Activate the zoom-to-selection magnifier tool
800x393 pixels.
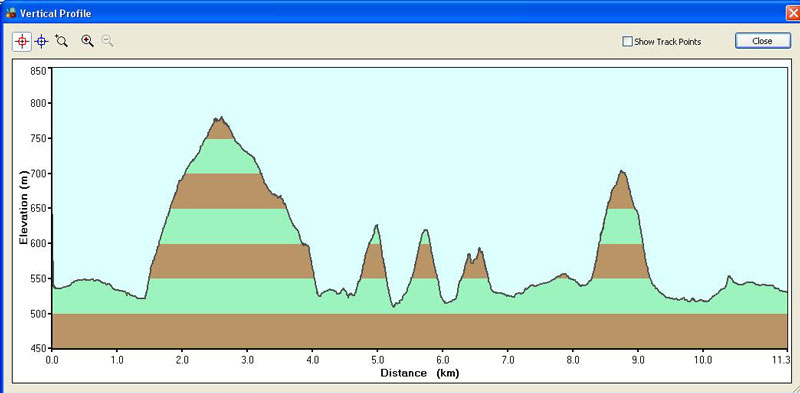[61, 41]
